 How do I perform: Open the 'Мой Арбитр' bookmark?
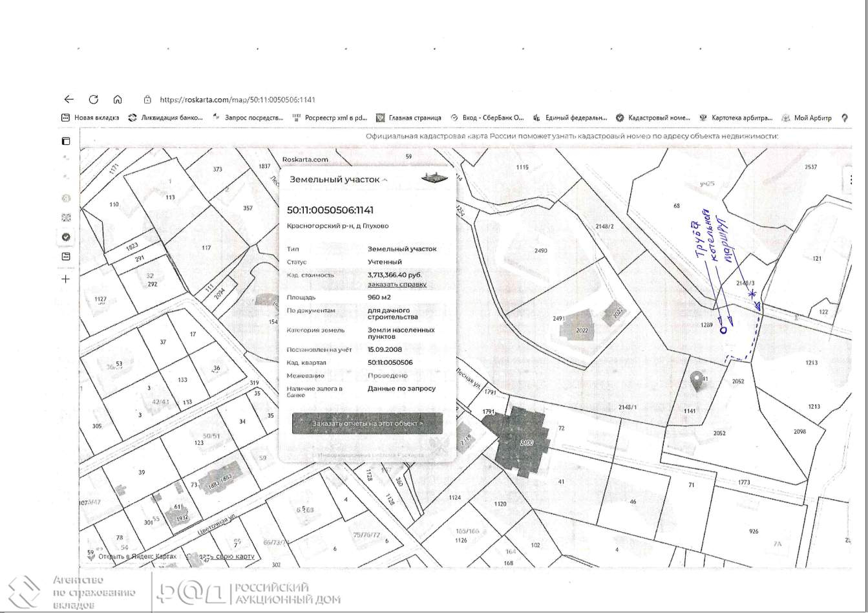click(807, 118)
